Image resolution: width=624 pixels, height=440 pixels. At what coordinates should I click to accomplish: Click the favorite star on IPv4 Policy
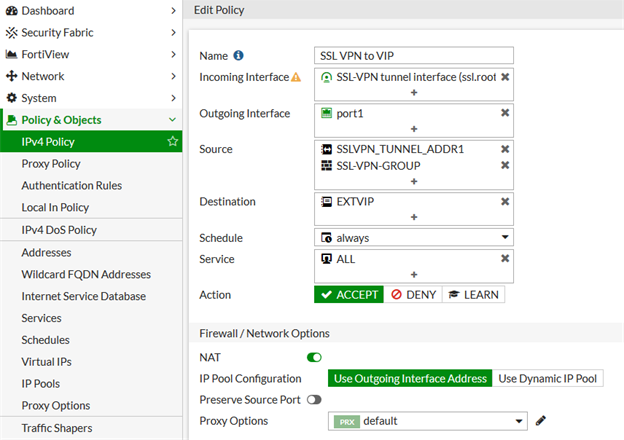172,142
